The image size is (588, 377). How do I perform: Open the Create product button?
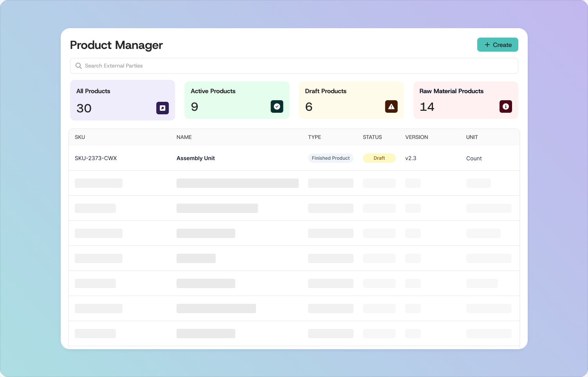coord(498,45)
